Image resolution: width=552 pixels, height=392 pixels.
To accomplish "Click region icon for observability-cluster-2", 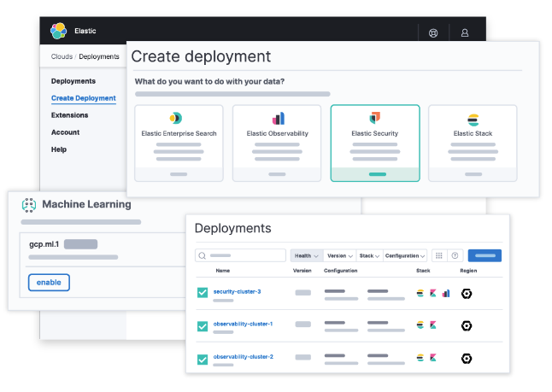I will pyautogui.click(x=467, y=359).
